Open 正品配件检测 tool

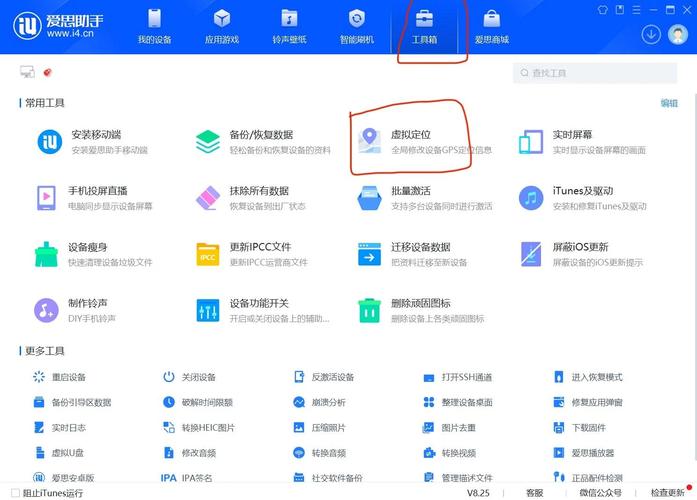(x=588, y=478)
